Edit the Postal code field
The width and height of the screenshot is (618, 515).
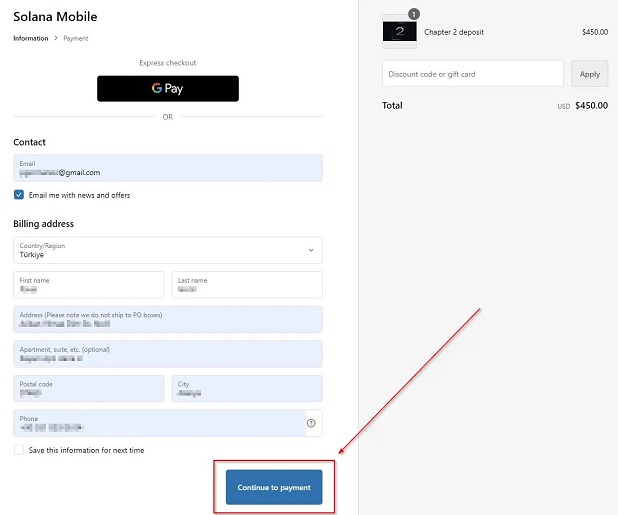88,389
